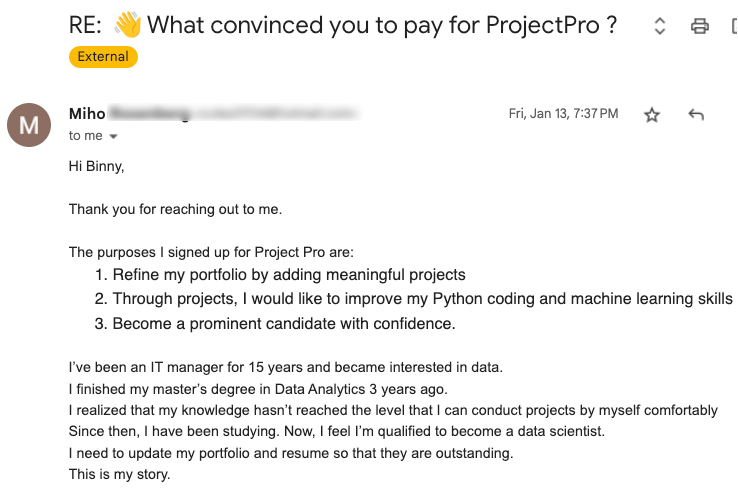Star this email from Miho
Viewport: 738px width, 488px height.
(652, 115)
